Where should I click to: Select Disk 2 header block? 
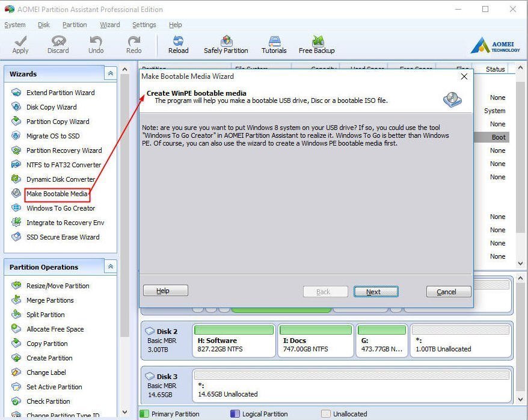click(167, 341)
